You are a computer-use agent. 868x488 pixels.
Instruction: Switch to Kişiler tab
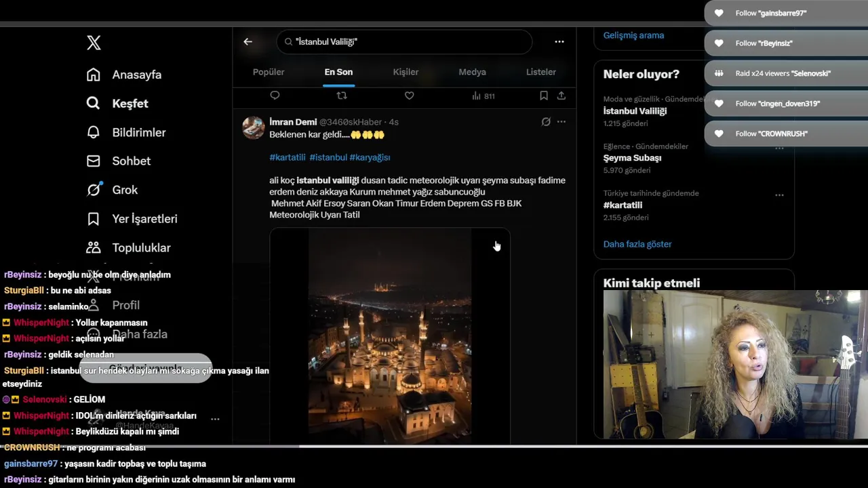click(406, 72)
